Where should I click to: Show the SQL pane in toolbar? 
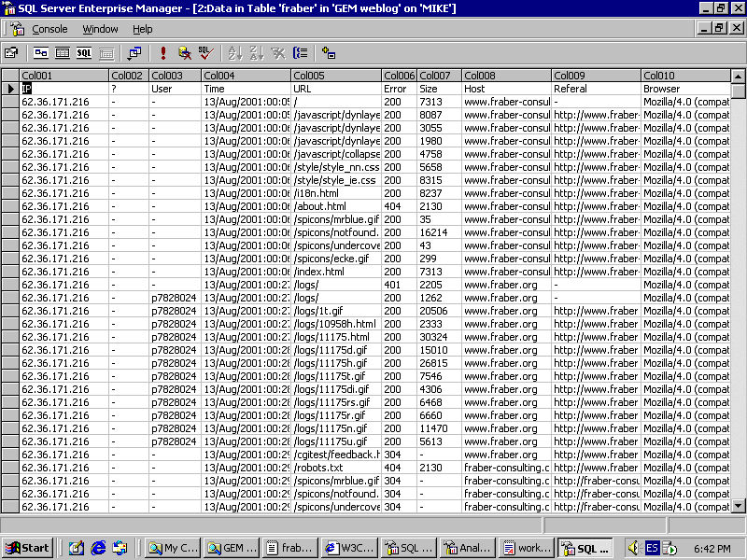84,53
